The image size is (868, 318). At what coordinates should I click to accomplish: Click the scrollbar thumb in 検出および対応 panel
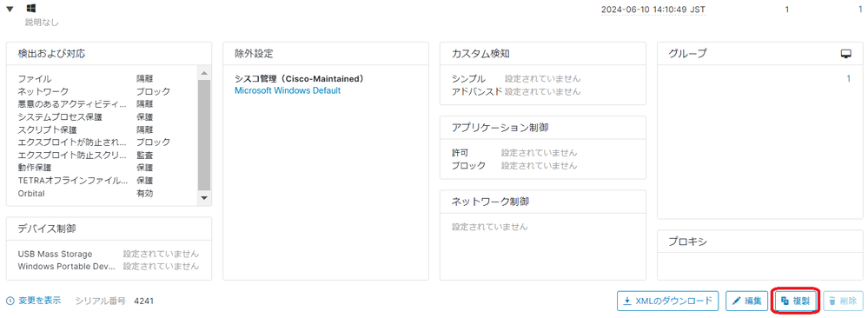click(x=203, y=135)
